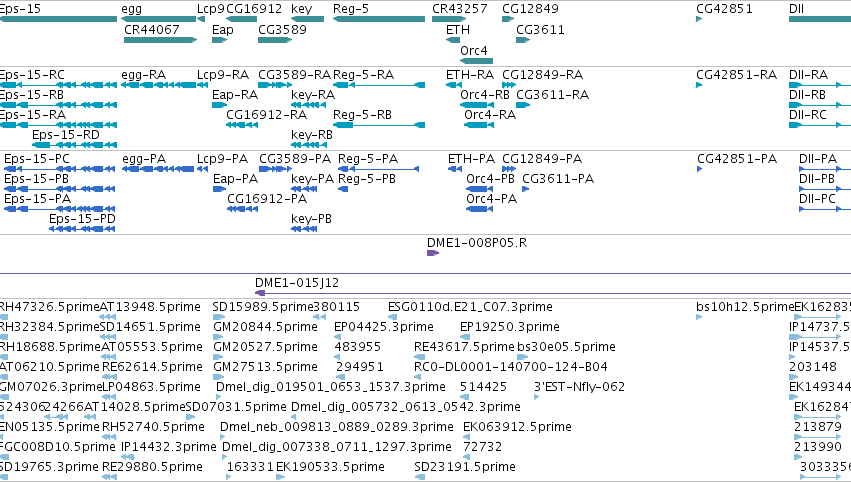Click the Orc4 gene bar

[477, 61]
